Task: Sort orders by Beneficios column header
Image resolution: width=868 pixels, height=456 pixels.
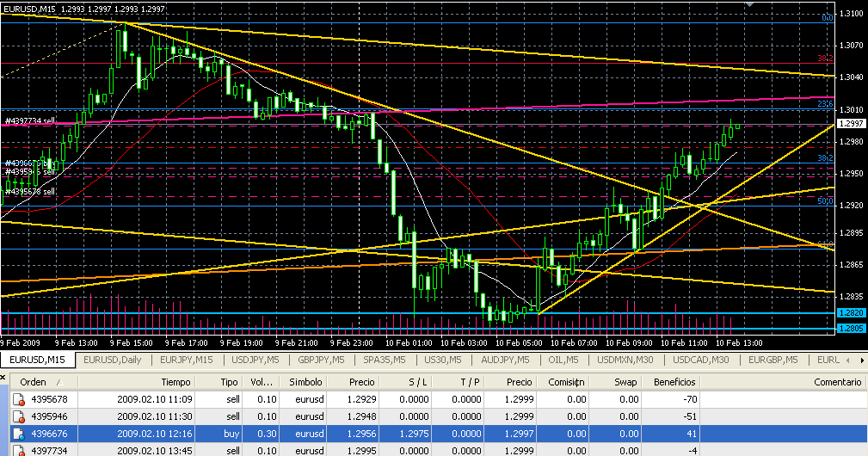Action: pyautogui.click(x=674, y=381)
